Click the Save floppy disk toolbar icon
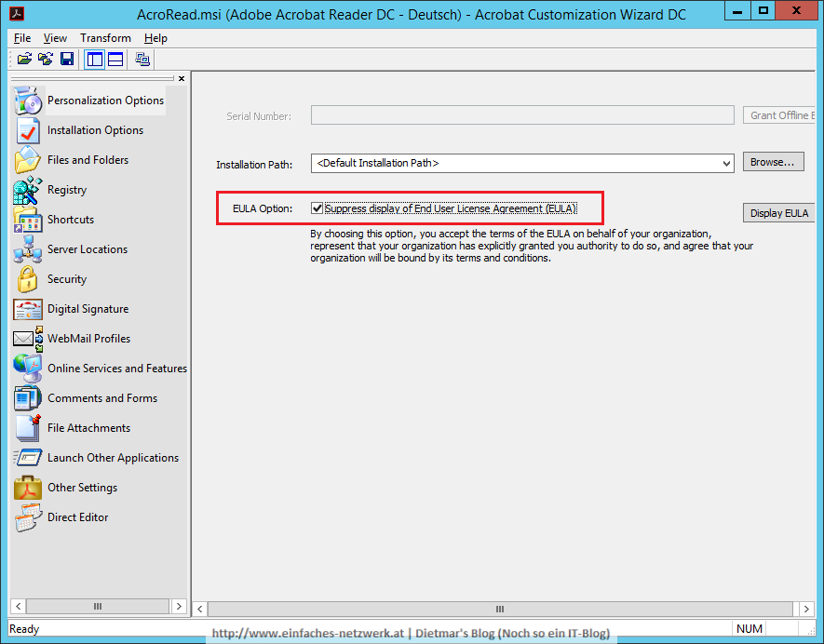This screenshot has width=824, height=644. click(x=67, y=59)
